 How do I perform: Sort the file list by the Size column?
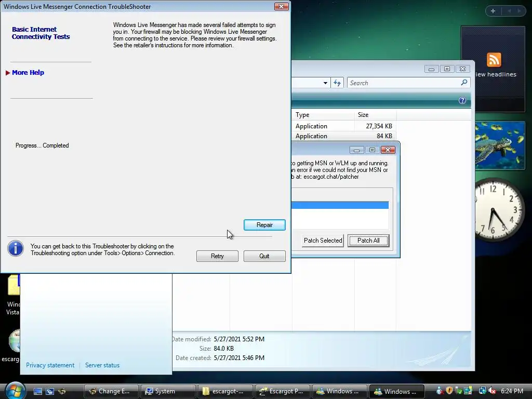[x=375, y=115]
